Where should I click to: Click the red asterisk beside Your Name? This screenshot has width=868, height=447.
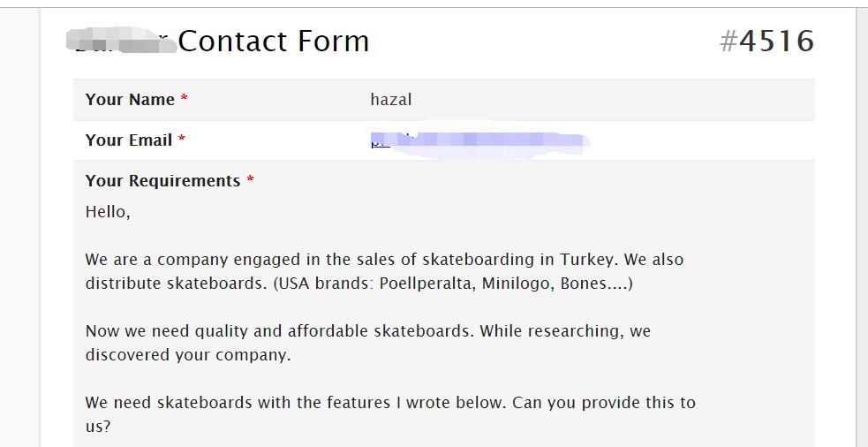185,98
